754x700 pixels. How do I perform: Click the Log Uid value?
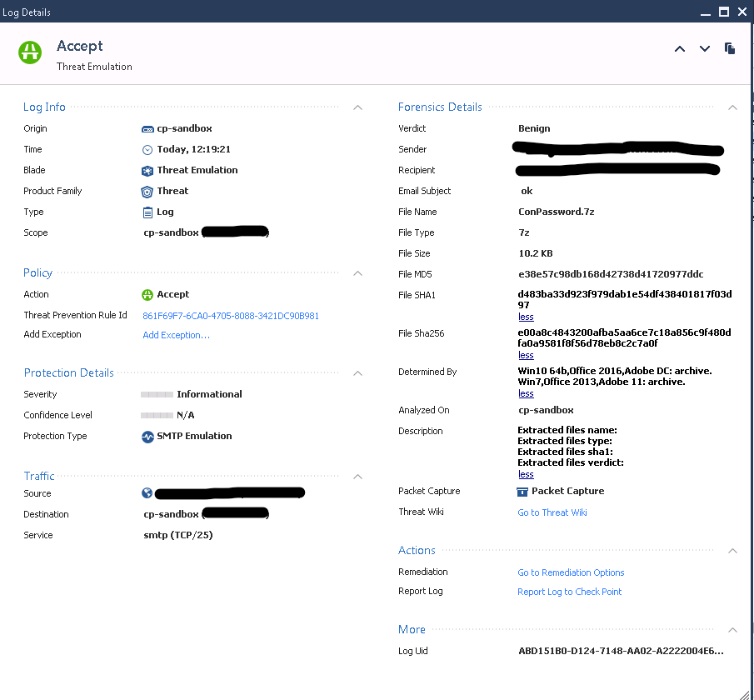(x=621, y=652)
